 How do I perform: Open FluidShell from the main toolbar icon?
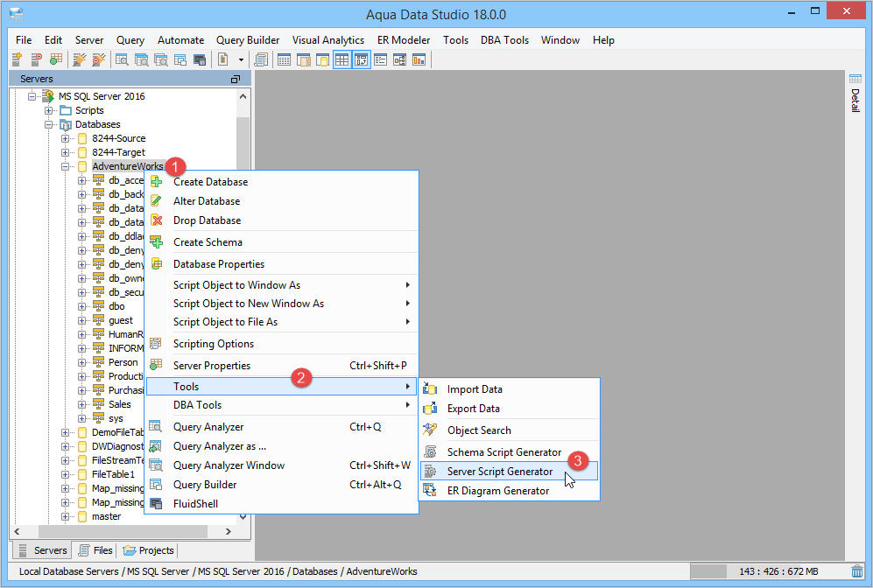(200, 59)
